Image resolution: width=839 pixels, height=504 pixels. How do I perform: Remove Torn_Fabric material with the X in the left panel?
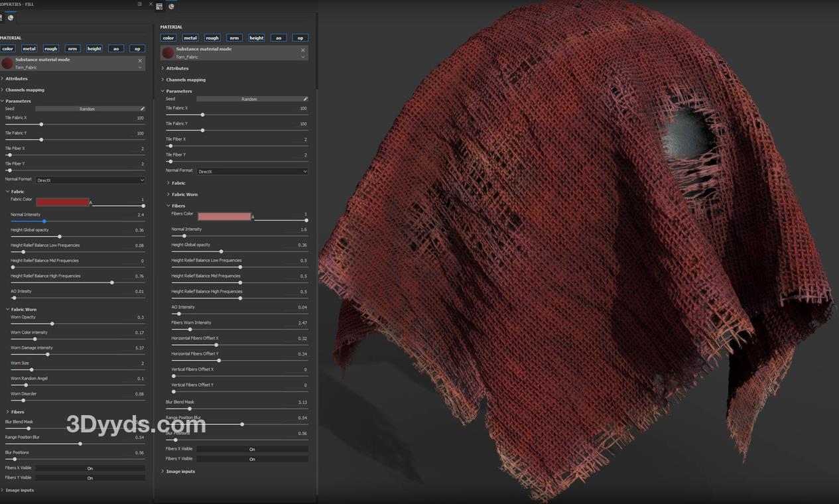click(x=140, y=60)
